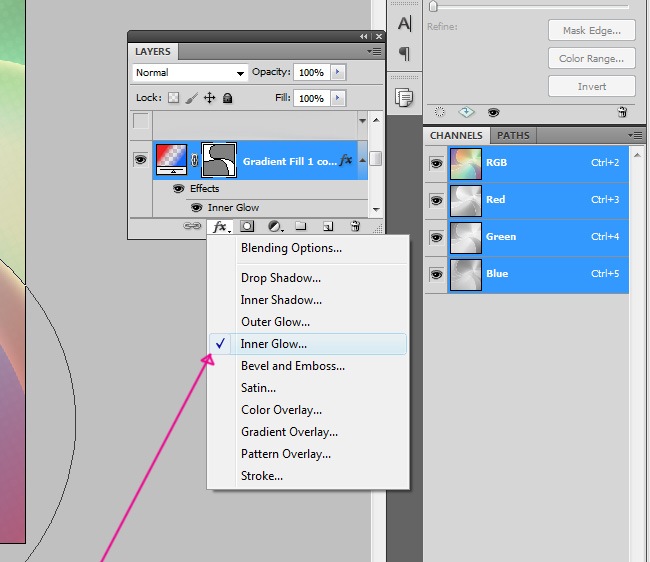Switch to the Paths tab
650x562 pixels.
512,135
